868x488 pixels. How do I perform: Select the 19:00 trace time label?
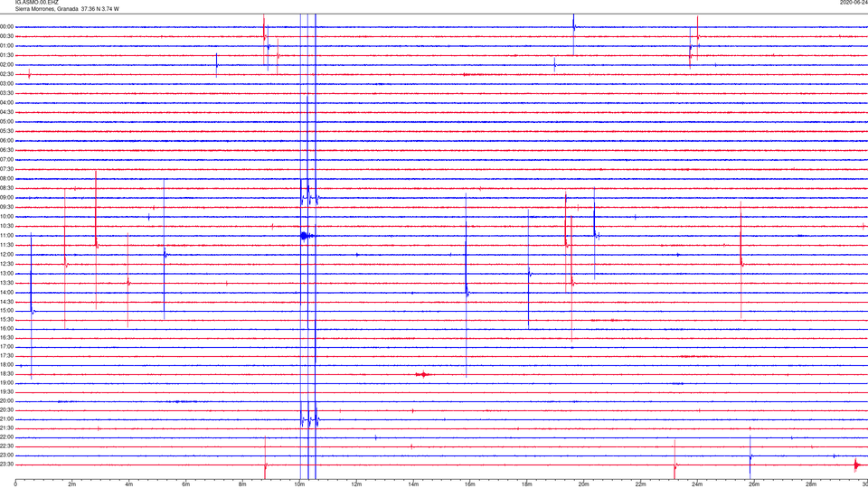pos(7,383)
